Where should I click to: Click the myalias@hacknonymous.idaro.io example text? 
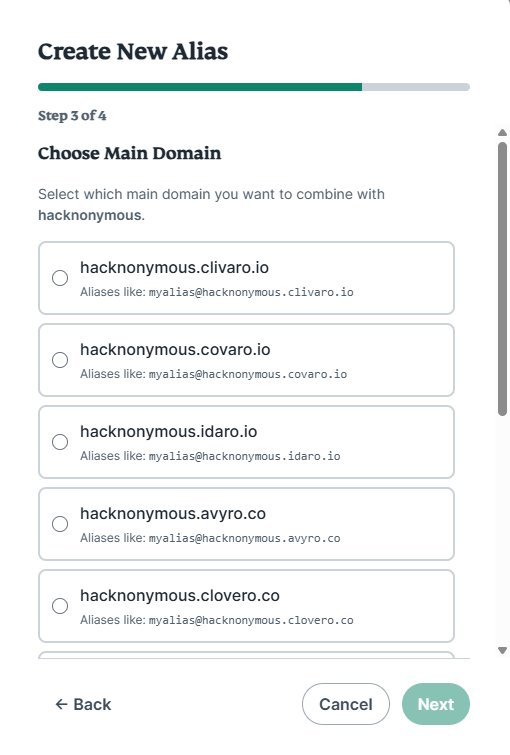pos(244,456)
